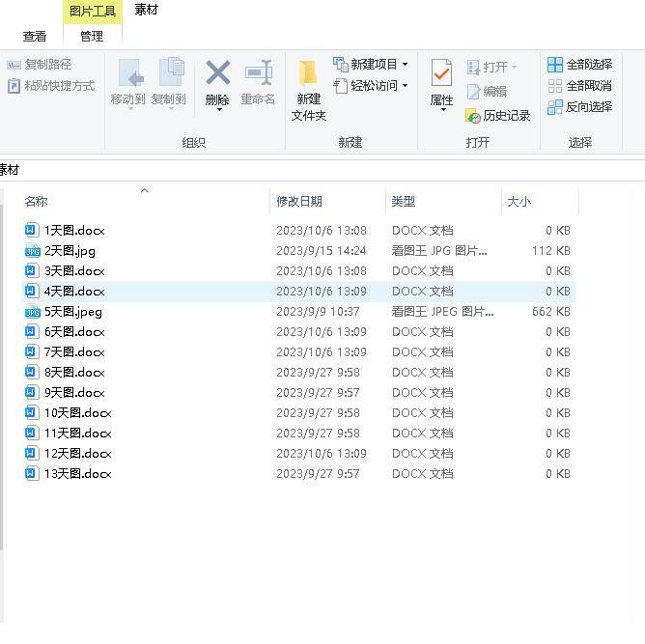Create a new folder with 新建文件夹 icon

[x=308, y=72]
